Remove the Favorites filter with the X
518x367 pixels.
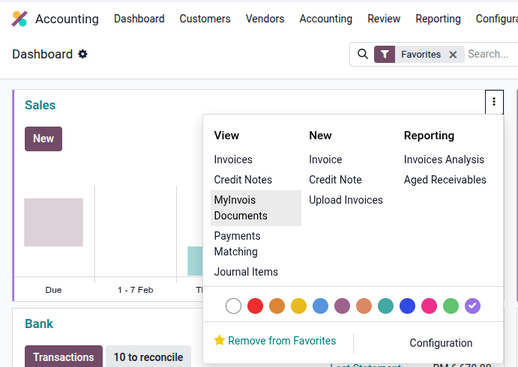point(453,55)
